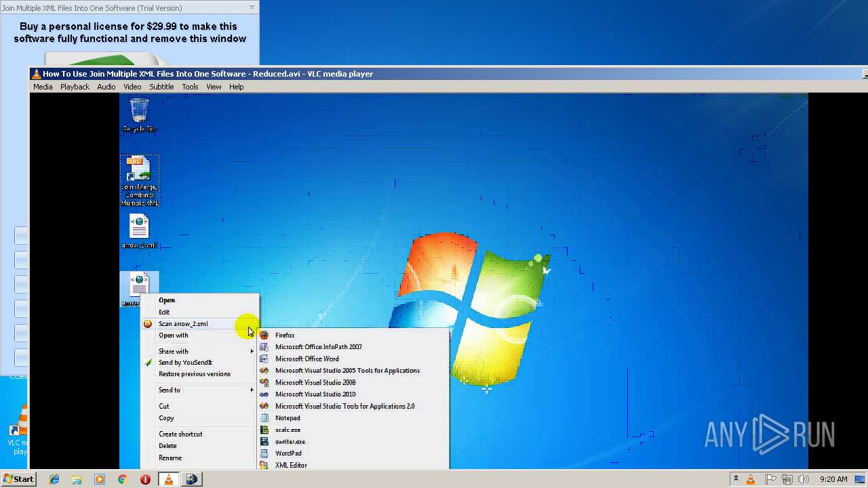Close the Join Multiple XML trial window

252,7
